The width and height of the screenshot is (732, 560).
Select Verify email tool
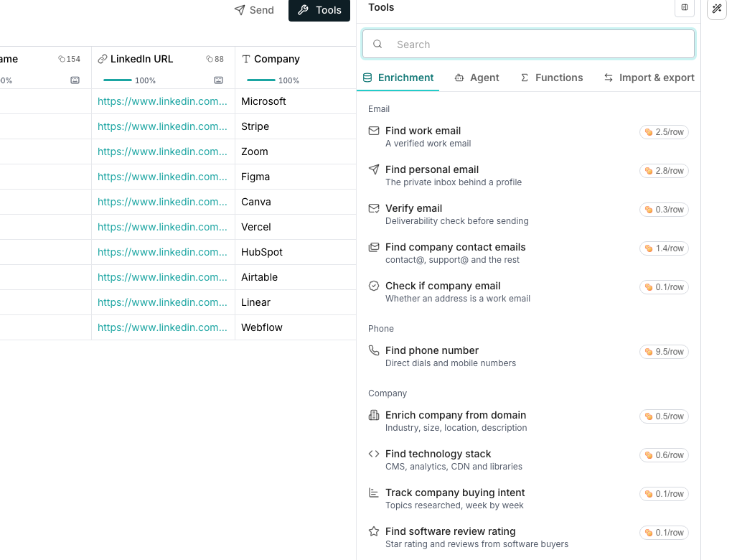pyautogui.click(x=528, y=215)
